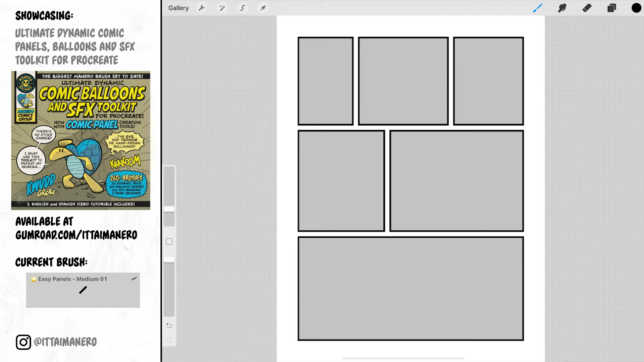Screen dimensions: 644x362
Task: Tap the top-right comic panel on canvas
Action: [488, 81]
